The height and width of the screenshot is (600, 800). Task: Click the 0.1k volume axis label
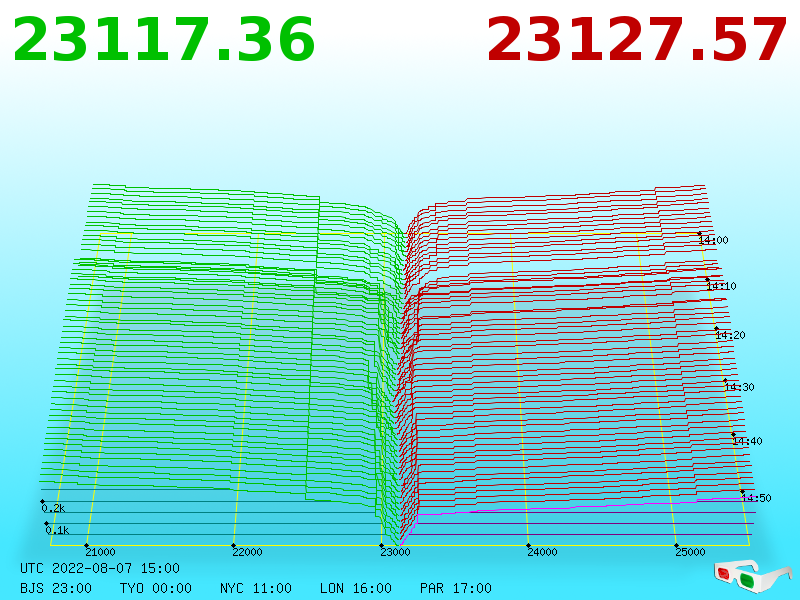pyautogui.click(x=57, y=530)
